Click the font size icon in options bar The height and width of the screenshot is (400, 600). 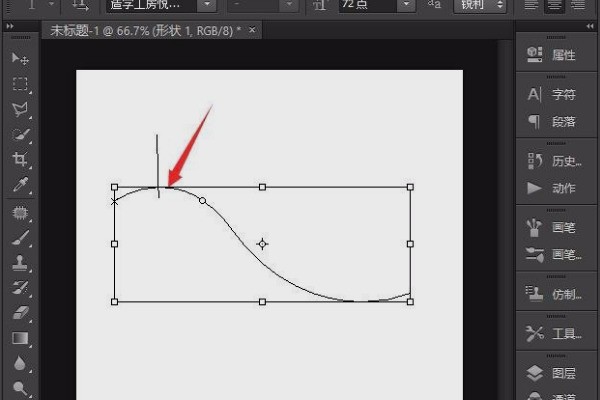click(321, 5)
